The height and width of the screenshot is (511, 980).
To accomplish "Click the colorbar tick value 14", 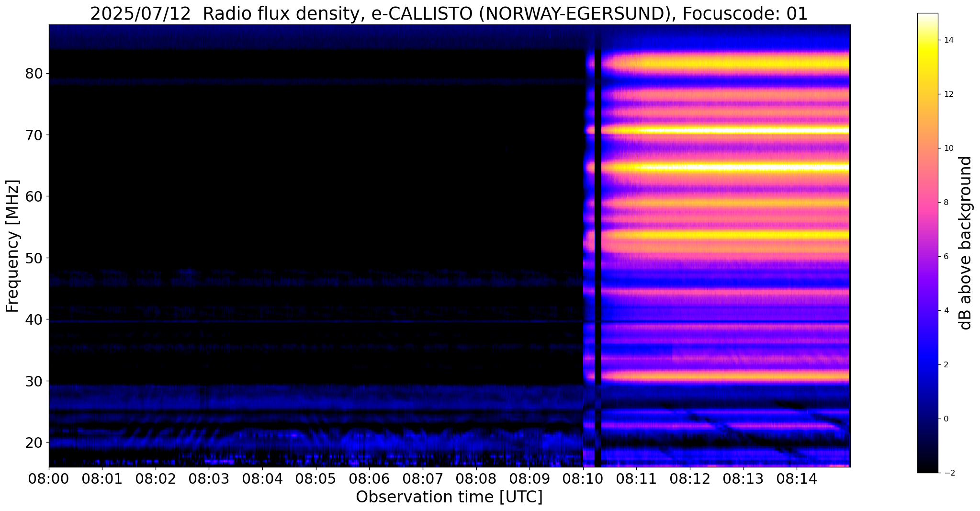I will 948,40.
